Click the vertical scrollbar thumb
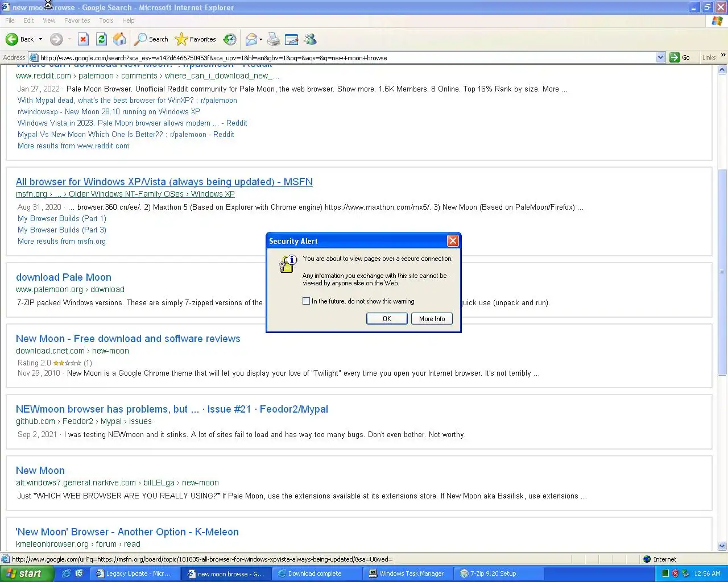This screenshot has height=582, width=728. coord(722,272)
